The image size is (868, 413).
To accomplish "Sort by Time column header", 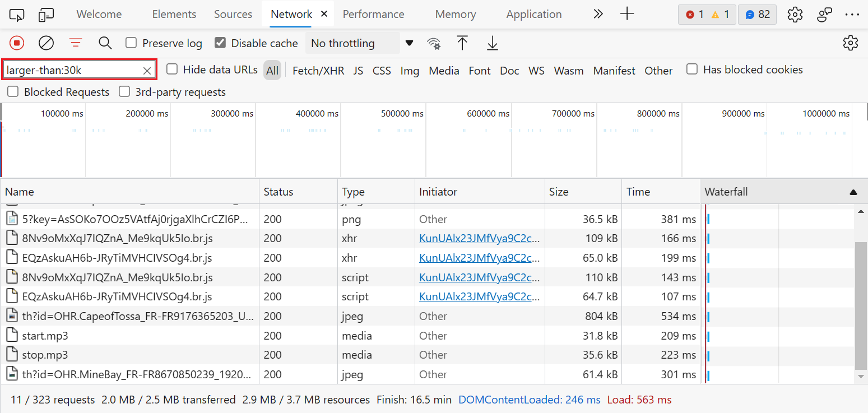I will [661, 192].
